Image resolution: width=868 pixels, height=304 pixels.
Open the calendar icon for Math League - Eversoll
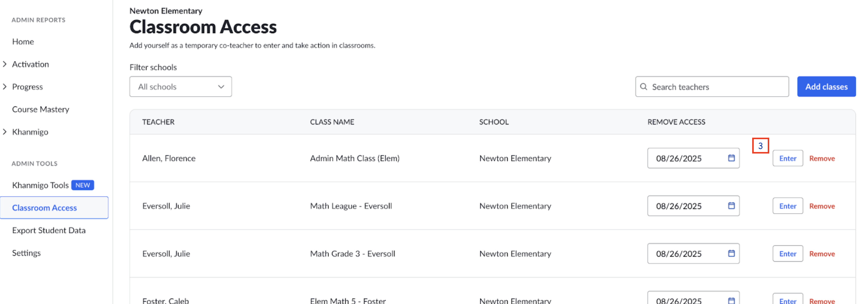[731, 206]
